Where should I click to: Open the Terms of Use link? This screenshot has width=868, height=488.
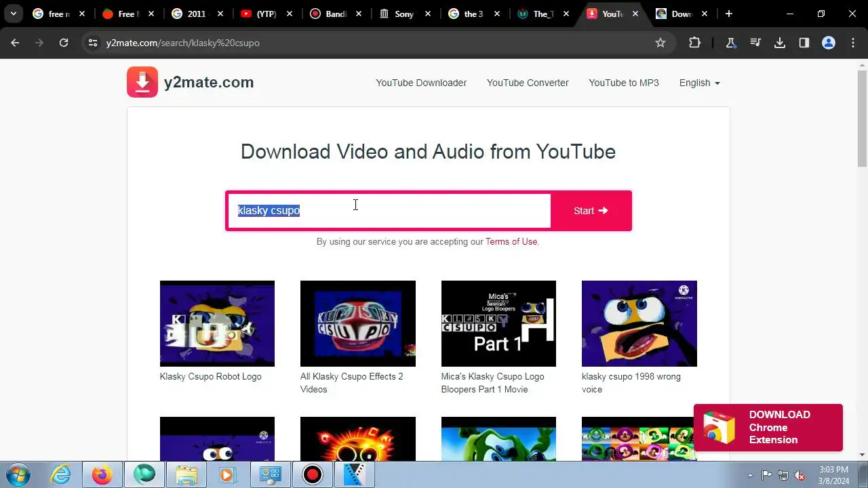(511, 241)
